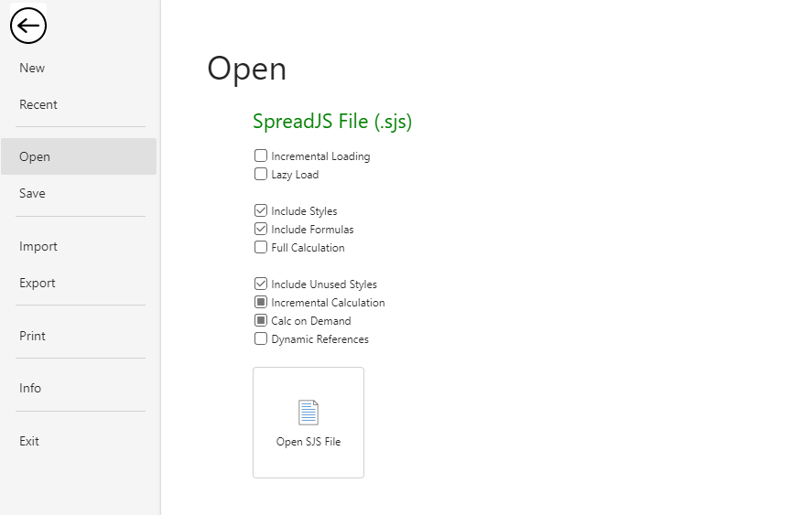This screenshot has height=515, width=812.
Task: Select the Open menu entry
Action: click(x=79, y=156)
